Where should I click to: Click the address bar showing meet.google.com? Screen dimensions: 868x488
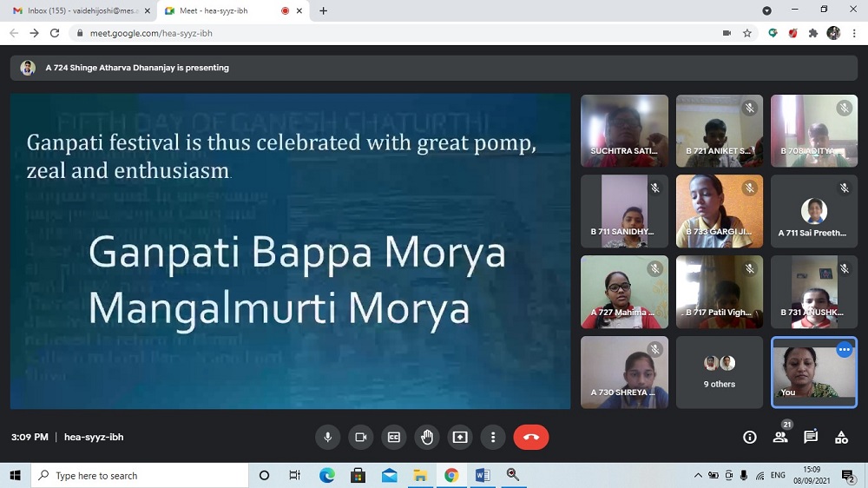tap(391, 33)
